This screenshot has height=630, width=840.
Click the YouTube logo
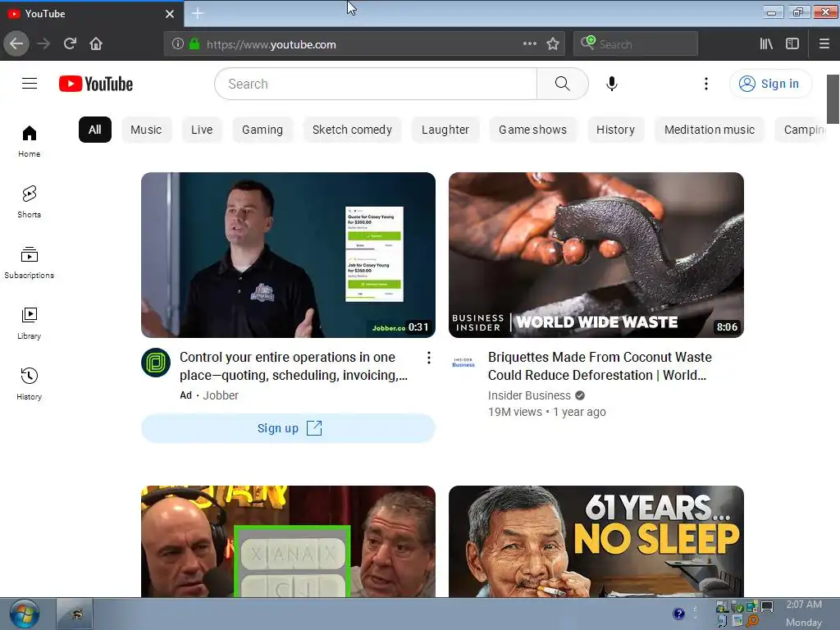[x=96, y=84]
